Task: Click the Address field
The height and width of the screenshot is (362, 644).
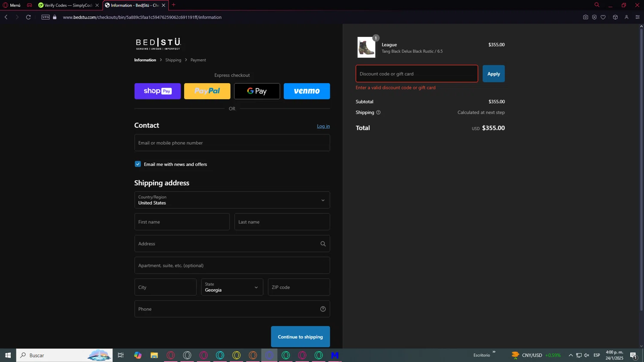Action: click(x=232, y=244)
